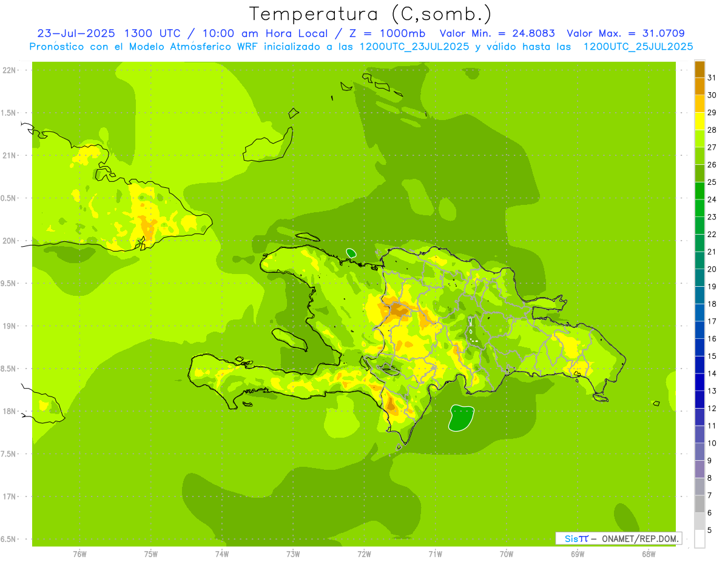
Task: Click the legend swatch between 26 and 27
Action: click(699, 156)
